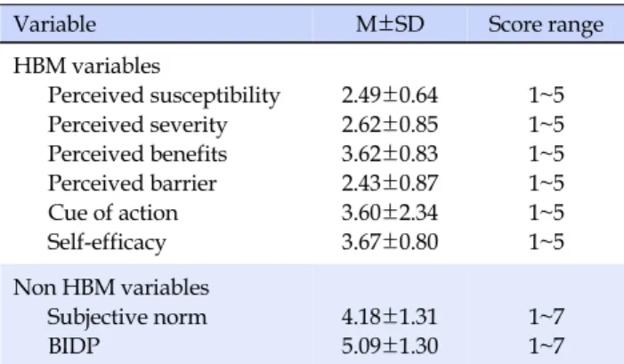Select the Perceived barrier row label
Image resolution: width=624 pixels, height=364 pixels.
pos(132,183)
